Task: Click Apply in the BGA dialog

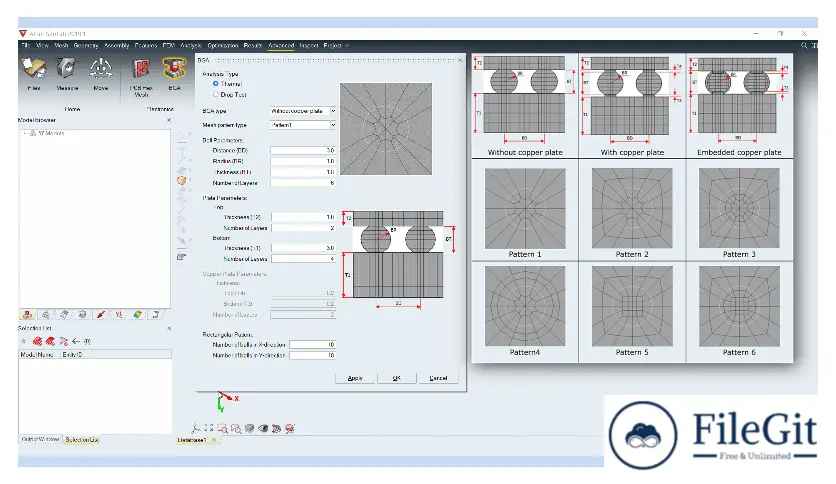Action: pos(355,378)
